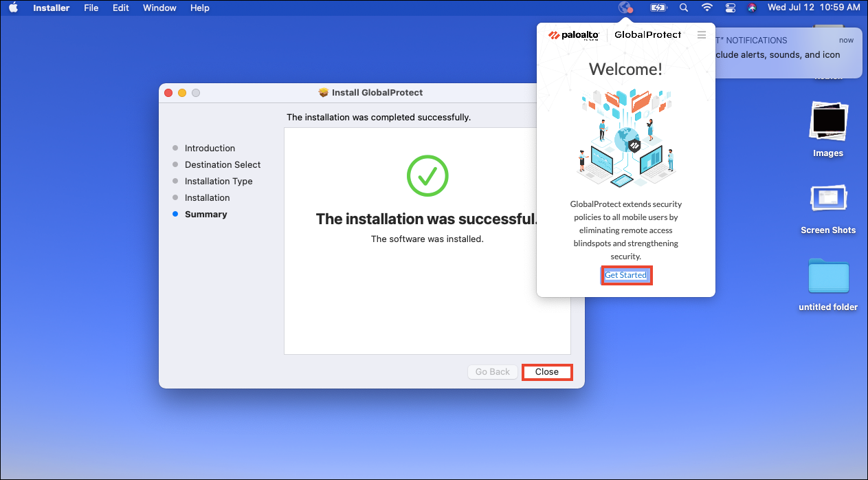Open the Apple menu
This screenshot has height=480, width=868.
(x=13, y=8)
